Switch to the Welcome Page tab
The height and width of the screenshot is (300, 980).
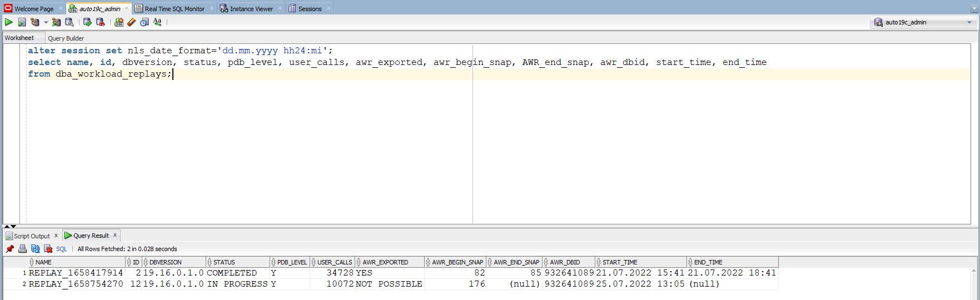click(34, 8)
